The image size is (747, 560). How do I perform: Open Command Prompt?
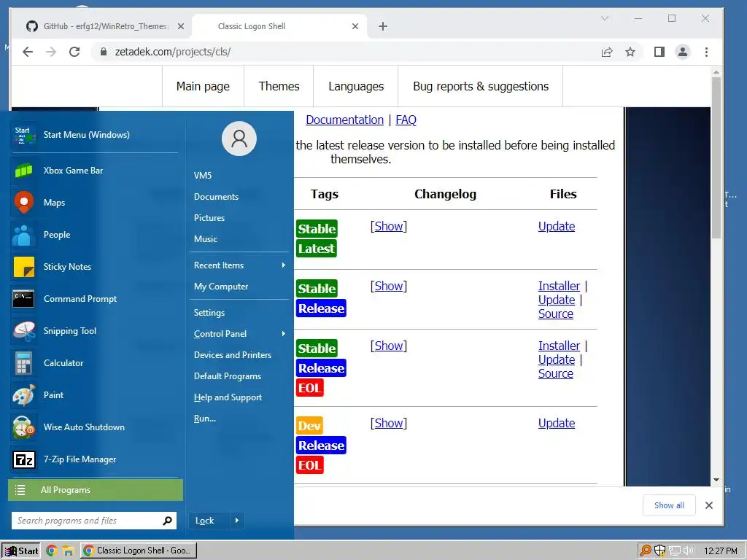point(94,298)
